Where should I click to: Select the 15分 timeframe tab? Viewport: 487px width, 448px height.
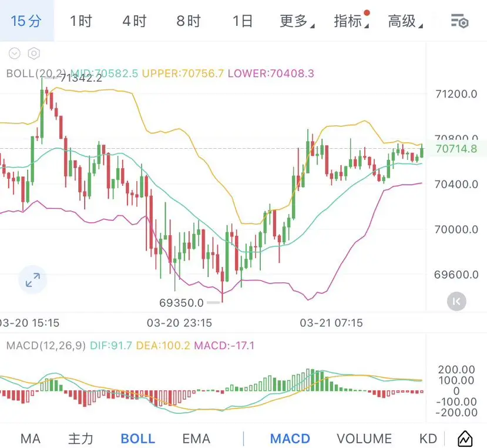point(26,21)
